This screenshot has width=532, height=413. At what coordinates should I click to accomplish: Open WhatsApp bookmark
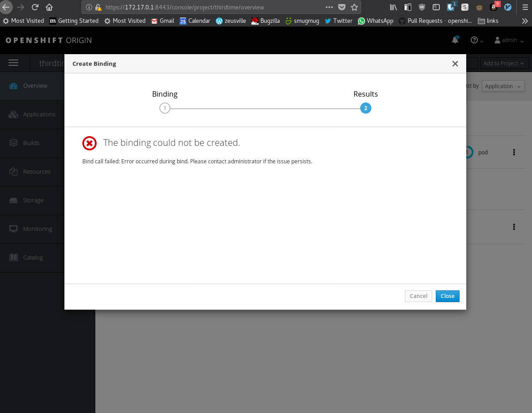pyautogui.click(x=375, y=21)
